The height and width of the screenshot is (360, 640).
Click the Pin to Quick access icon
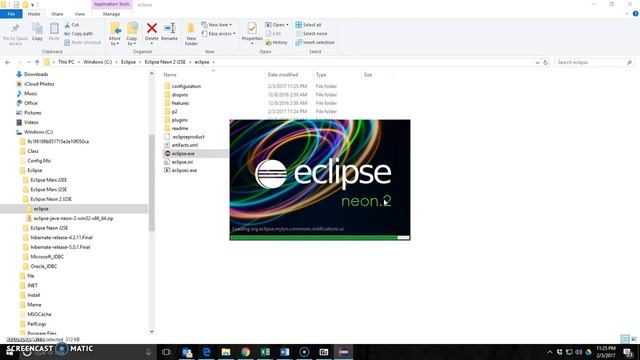(x=15, y=29)
